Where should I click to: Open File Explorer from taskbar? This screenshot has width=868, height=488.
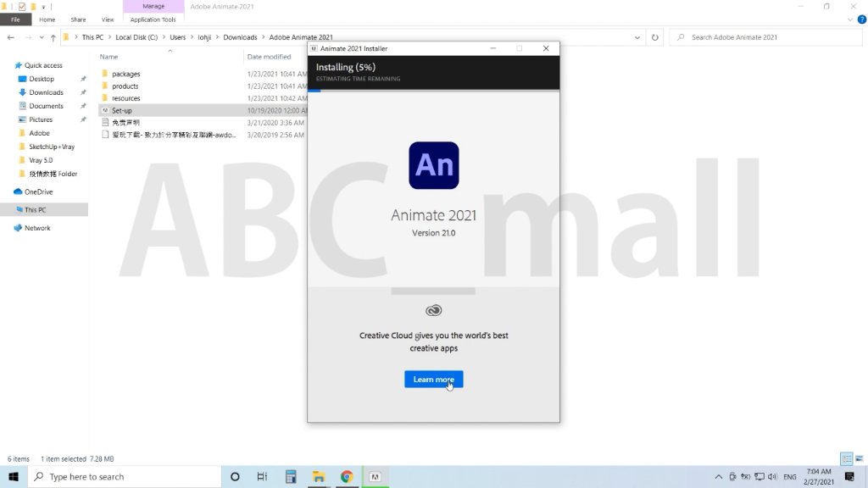[x=319, y=476]
